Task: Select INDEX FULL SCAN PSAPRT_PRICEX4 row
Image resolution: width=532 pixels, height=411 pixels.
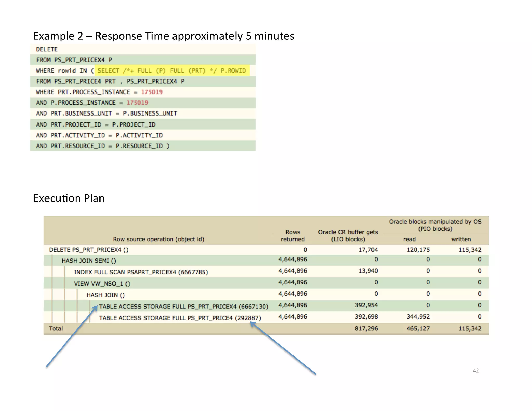Action: 141,272
